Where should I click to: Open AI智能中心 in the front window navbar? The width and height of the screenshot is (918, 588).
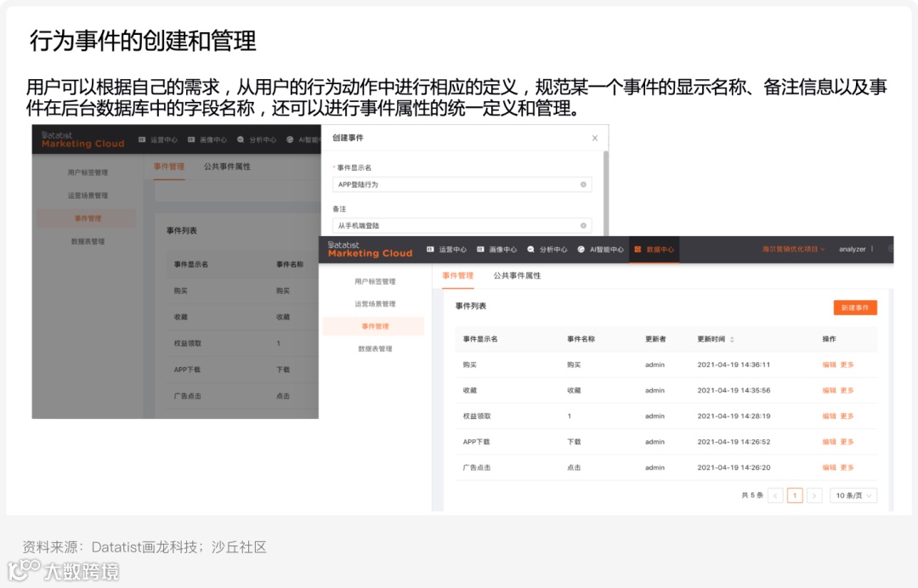tap(607, 250)
